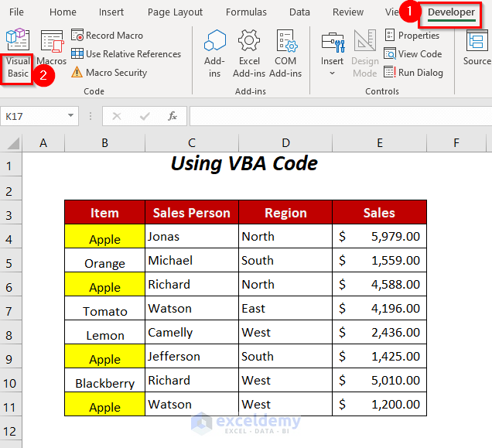Select row 4 header

point(11,237)
